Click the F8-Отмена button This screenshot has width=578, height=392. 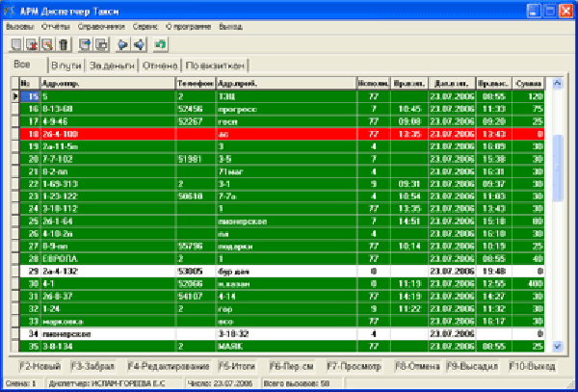(x=415, y=366)
